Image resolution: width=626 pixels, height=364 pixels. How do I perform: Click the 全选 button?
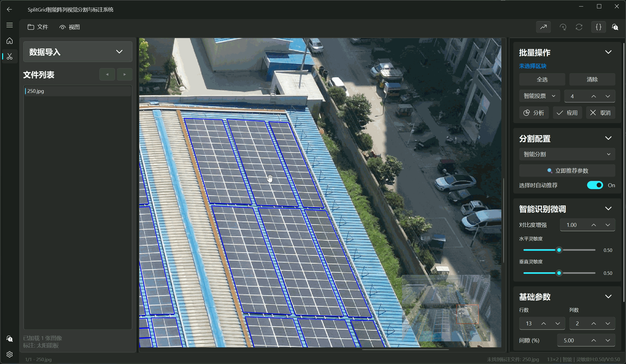(x=542, y=80)
